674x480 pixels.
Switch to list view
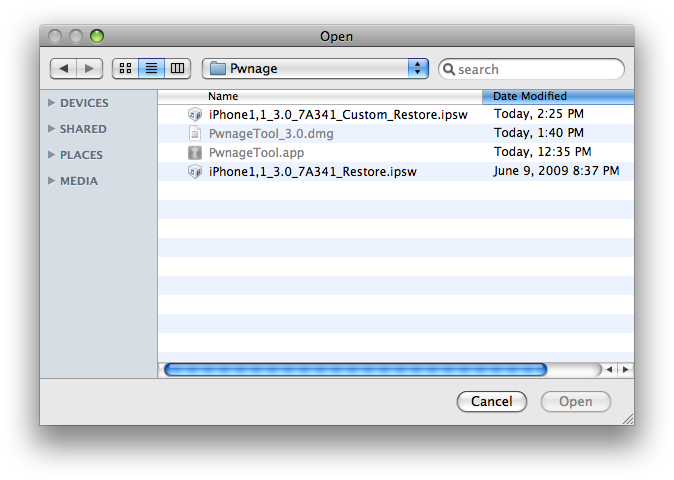point(151,68)
